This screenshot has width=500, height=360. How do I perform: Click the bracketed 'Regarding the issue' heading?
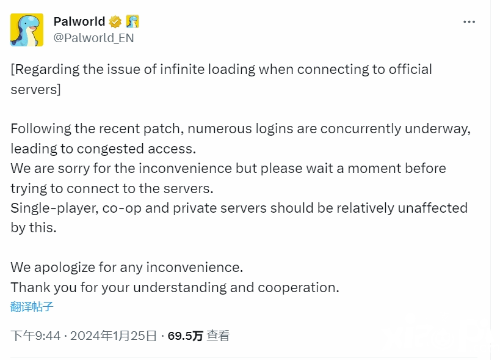click(x=221, y=79)
